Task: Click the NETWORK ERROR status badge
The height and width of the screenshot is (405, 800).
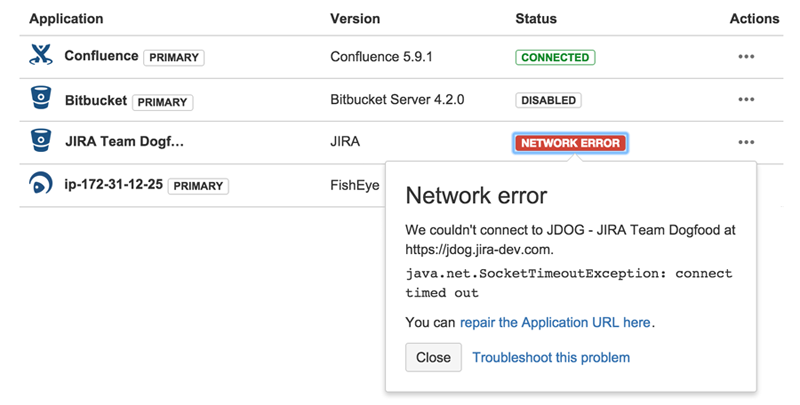Action: click(570, 143)
